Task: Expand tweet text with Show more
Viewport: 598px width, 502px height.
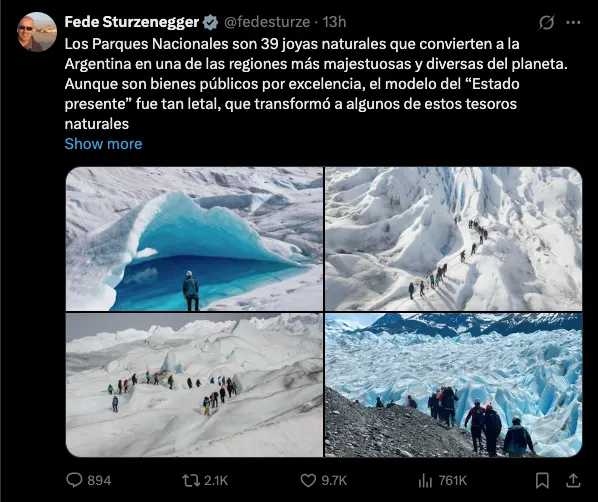Action: coord(103,144)
